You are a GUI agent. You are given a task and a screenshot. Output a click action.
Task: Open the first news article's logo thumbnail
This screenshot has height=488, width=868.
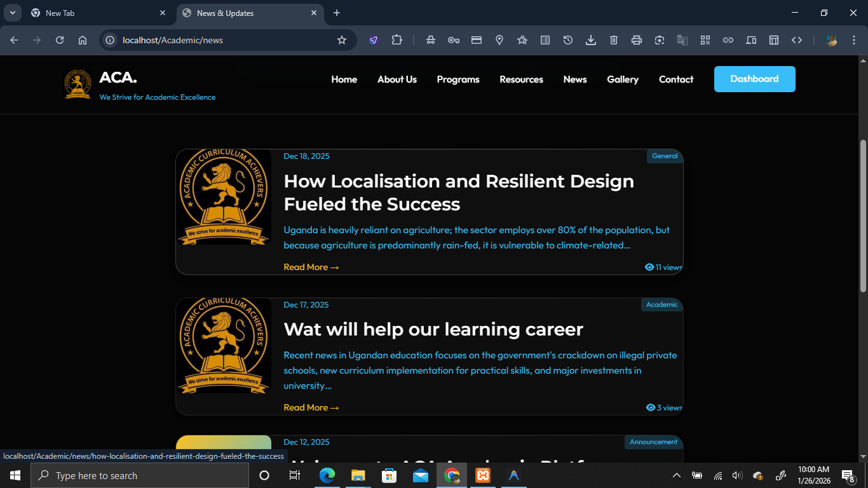tap(224, 197)
